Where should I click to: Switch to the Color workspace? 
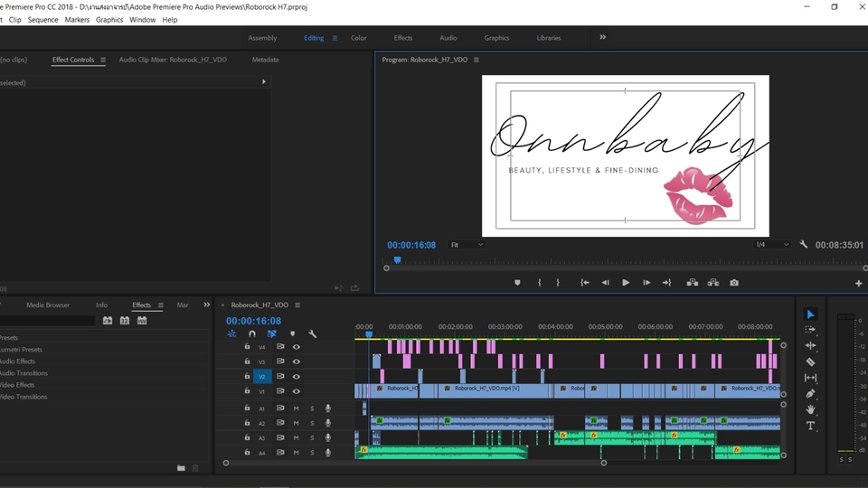coord(358,38)
